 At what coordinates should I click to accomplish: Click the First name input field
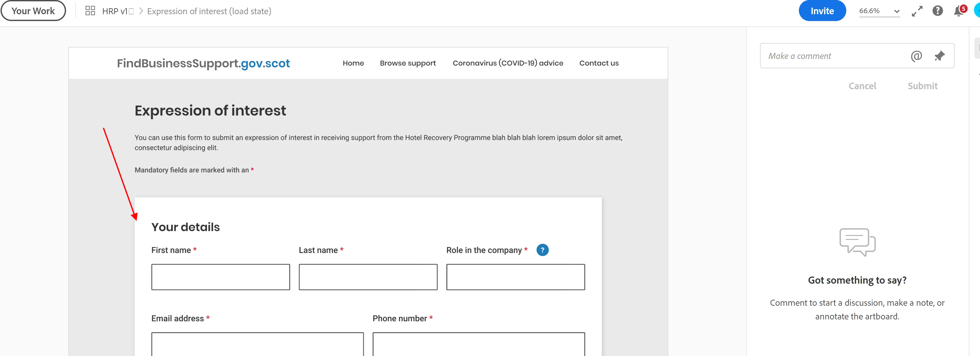tap(220, 277)
